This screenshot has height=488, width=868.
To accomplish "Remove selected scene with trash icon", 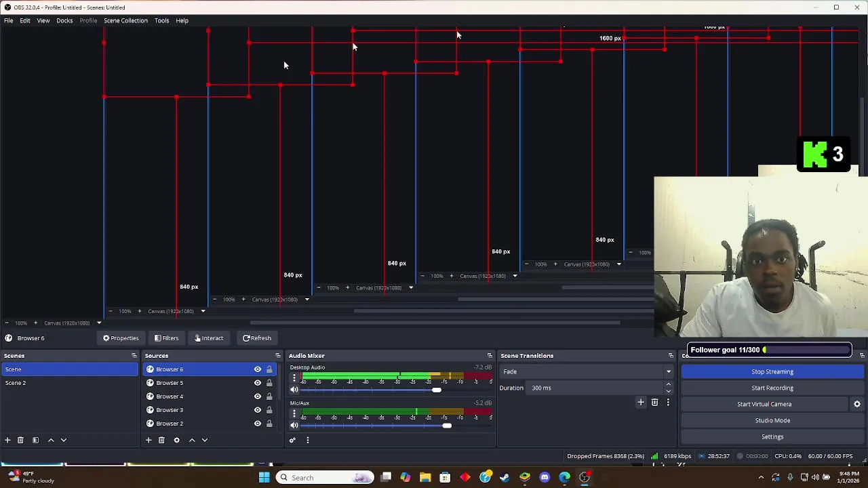I will [20, 440].
